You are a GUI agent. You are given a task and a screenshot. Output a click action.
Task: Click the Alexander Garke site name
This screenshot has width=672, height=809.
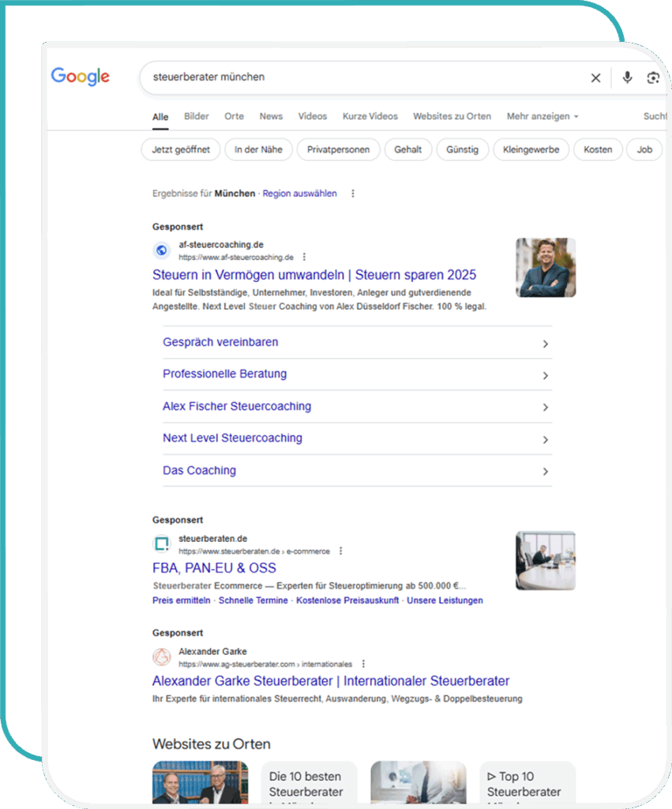[x=212, y=652]
